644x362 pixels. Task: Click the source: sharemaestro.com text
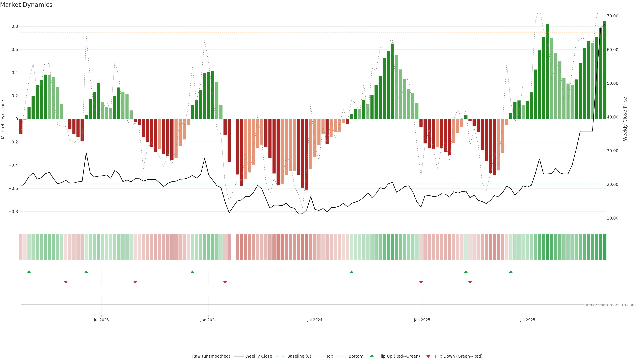click(x=609, y=305)
